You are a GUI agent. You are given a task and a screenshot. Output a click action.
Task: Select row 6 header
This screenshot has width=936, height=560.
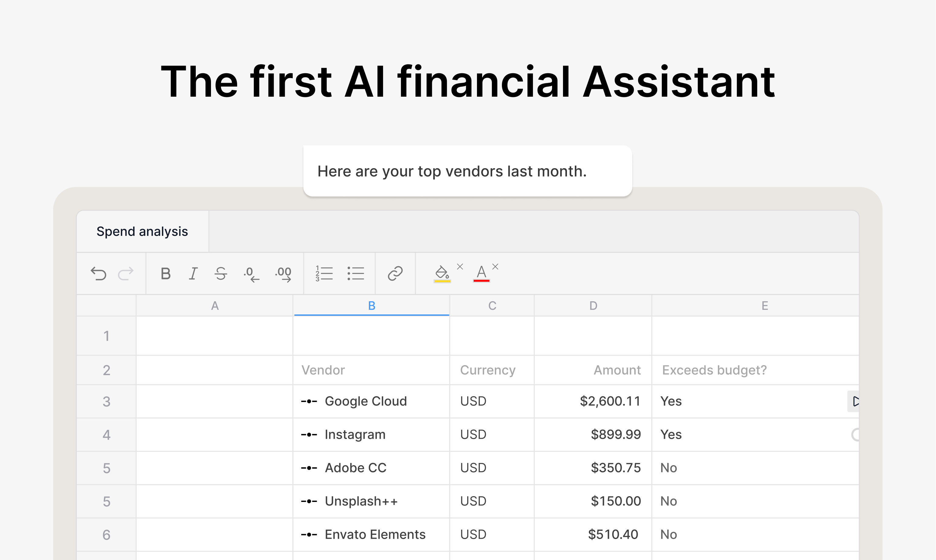pyautogui.click(x=107, y=535)
